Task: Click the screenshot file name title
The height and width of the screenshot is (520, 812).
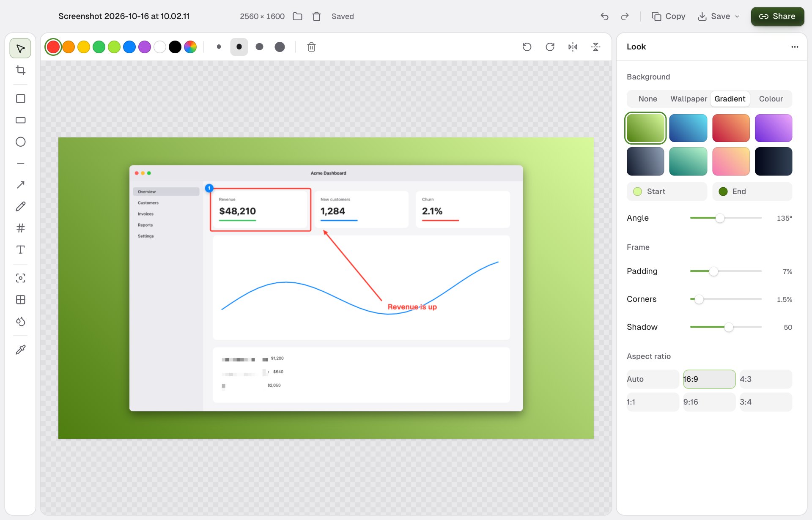Action: pyautogui.click(x=124, y=16)
